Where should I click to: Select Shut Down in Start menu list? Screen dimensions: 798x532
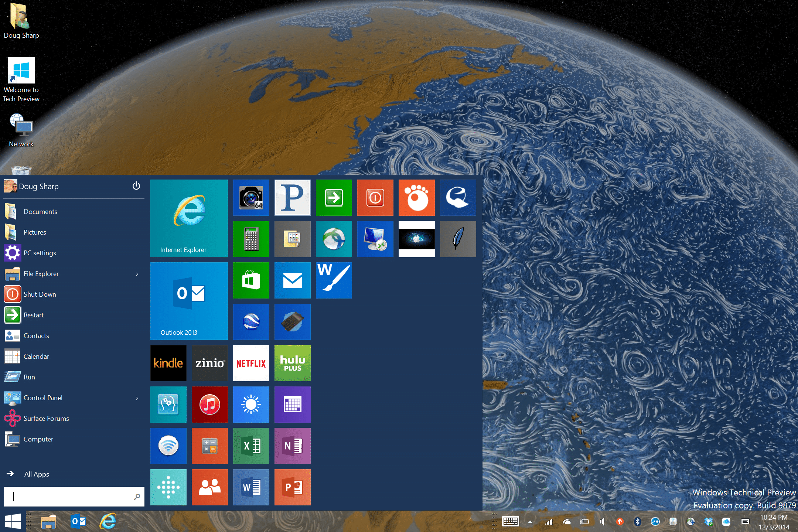tap(74, 294)
